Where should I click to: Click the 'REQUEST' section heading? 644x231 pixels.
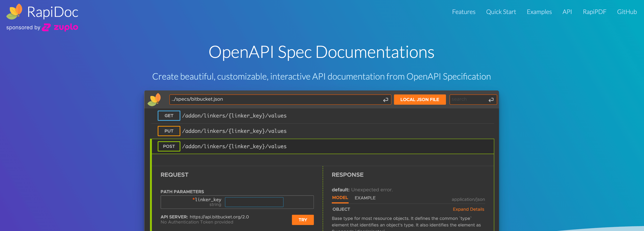[174, 175]
